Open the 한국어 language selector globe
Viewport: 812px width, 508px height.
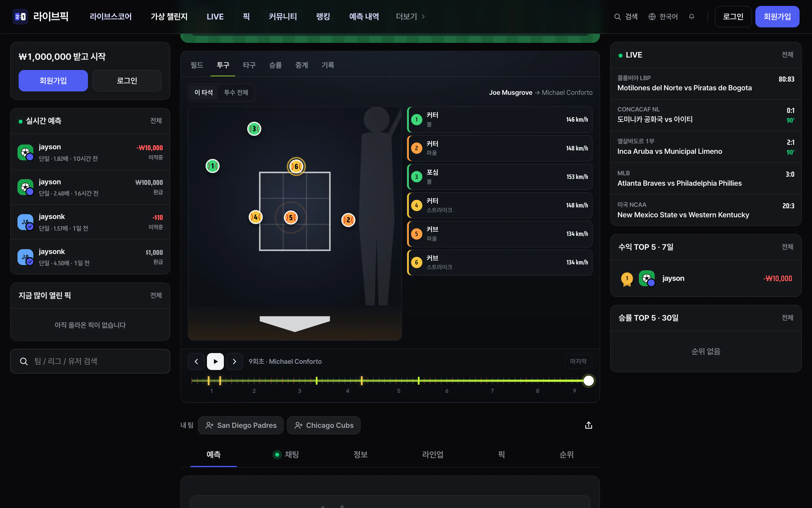click(x=652, y=16)
